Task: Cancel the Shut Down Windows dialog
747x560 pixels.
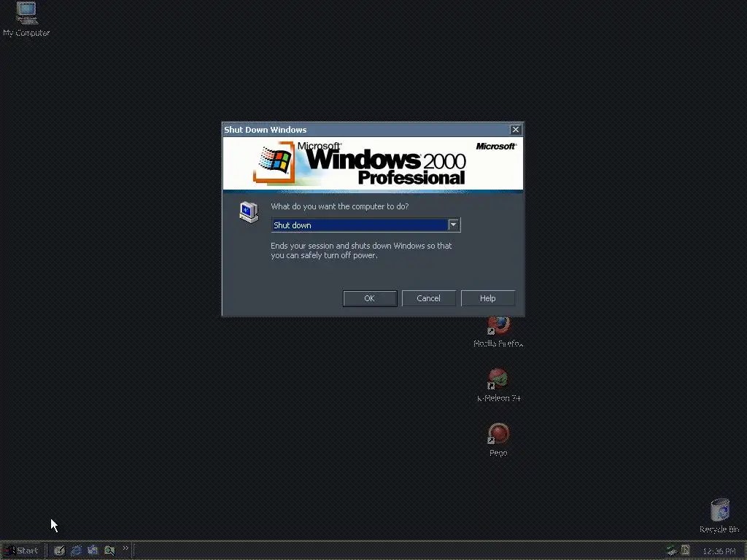Action: tap(428, 298)
